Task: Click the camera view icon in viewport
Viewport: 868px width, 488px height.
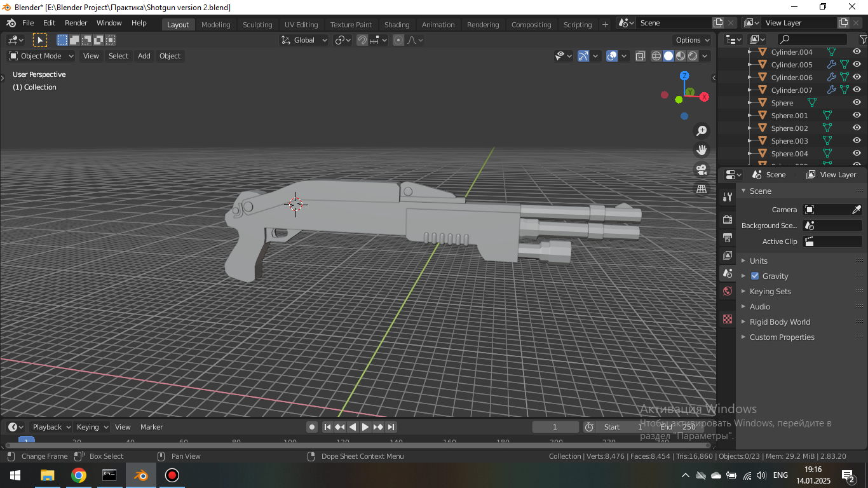Action: click(701, 170)
